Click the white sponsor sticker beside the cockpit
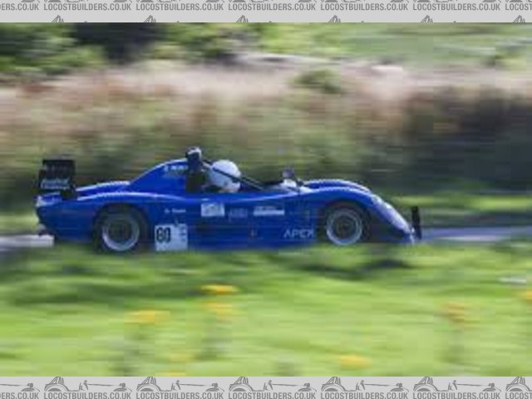The image size is (532, 399). coord(213,209)
